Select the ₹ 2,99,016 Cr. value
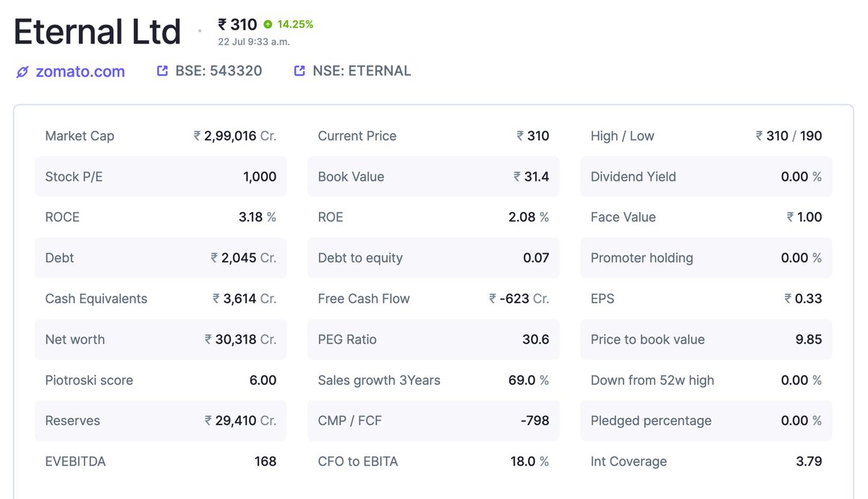Screen dimensions: 868x499 point(235,136)
